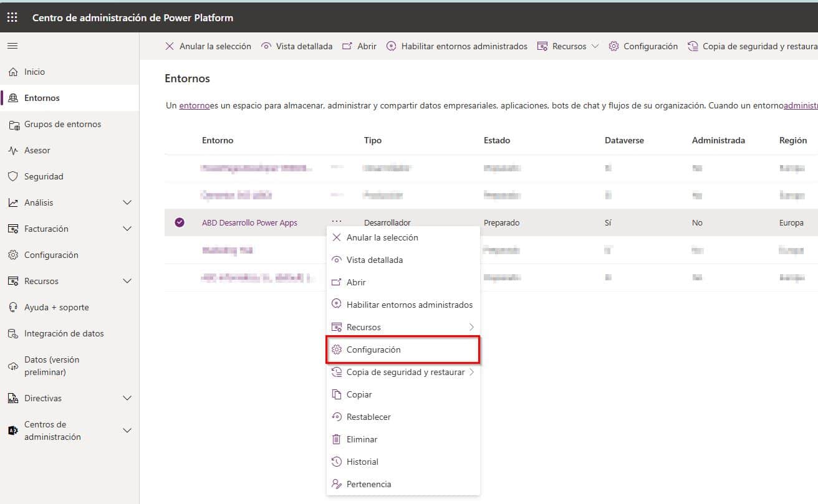The image size is (818, 504).
Task: Click the 'Preparado' state cell in selected row
Action: click(x=502, y=222)
